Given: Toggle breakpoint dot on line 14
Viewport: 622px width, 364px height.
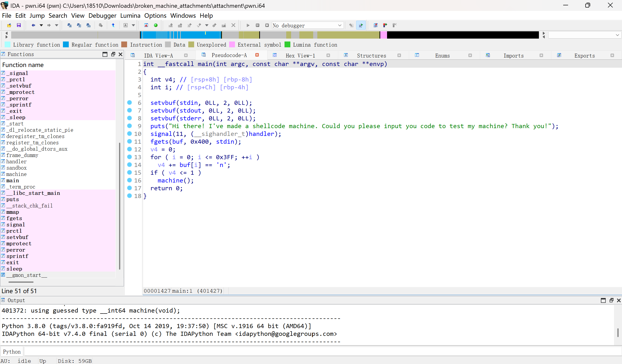Looking at the screenshot, I should pyautogui.click(x=130, y=165).
